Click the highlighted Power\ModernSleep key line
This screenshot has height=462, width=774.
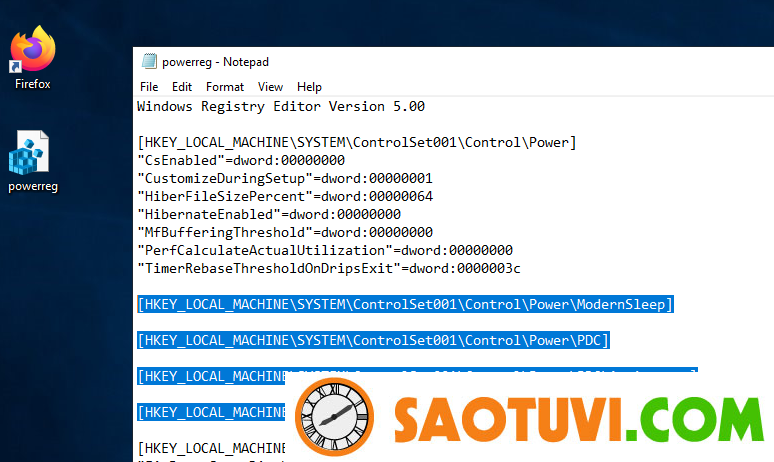405,304
